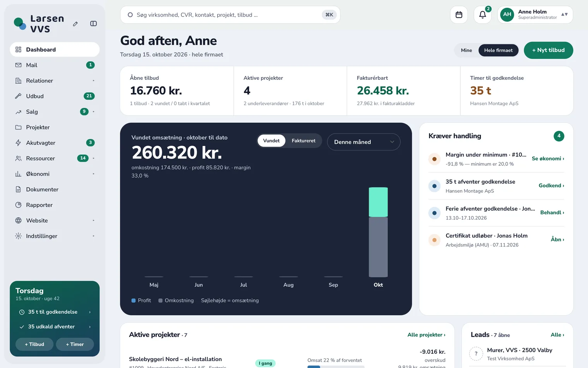This screenshot has width=588, height=368.
Task: Click the blue Profit legend swatch
Action: point(133,301)
